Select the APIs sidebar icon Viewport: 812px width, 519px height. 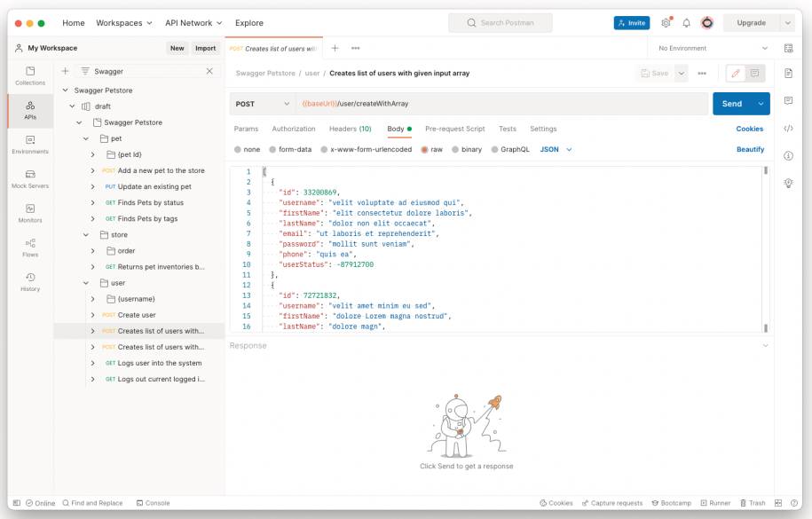(x=30, y=110)
